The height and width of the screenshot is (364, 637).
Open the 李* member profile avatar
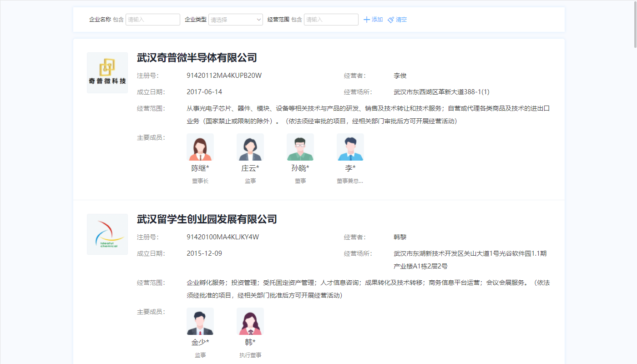[x=350, y=147]
